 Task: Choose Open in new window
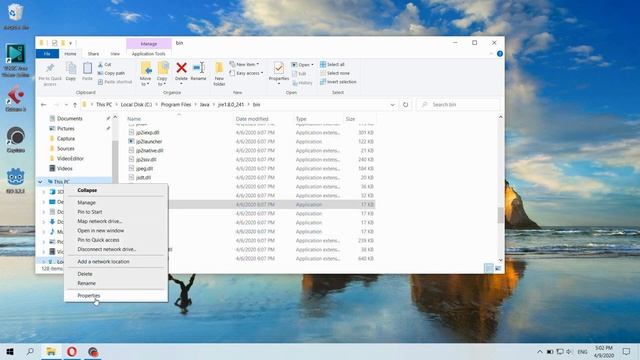click(x=101, y=231)
